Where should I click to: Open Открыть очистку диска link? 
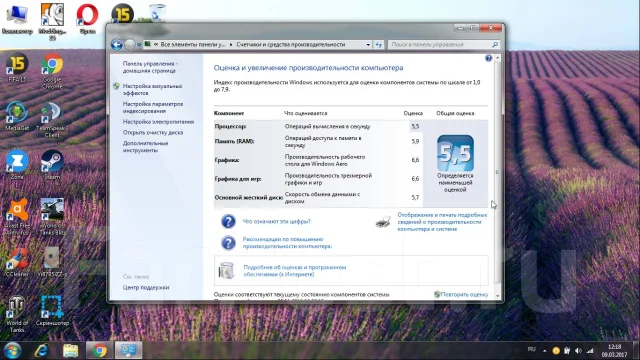(x=153, y=133)
